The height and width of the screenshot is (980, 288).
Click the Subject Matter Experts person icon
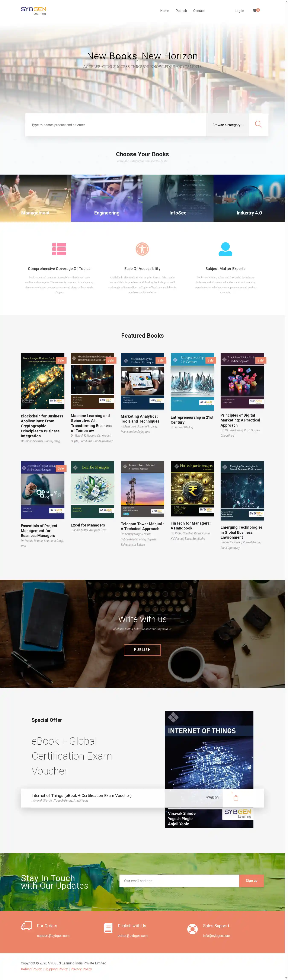click(x=225, y=249)
